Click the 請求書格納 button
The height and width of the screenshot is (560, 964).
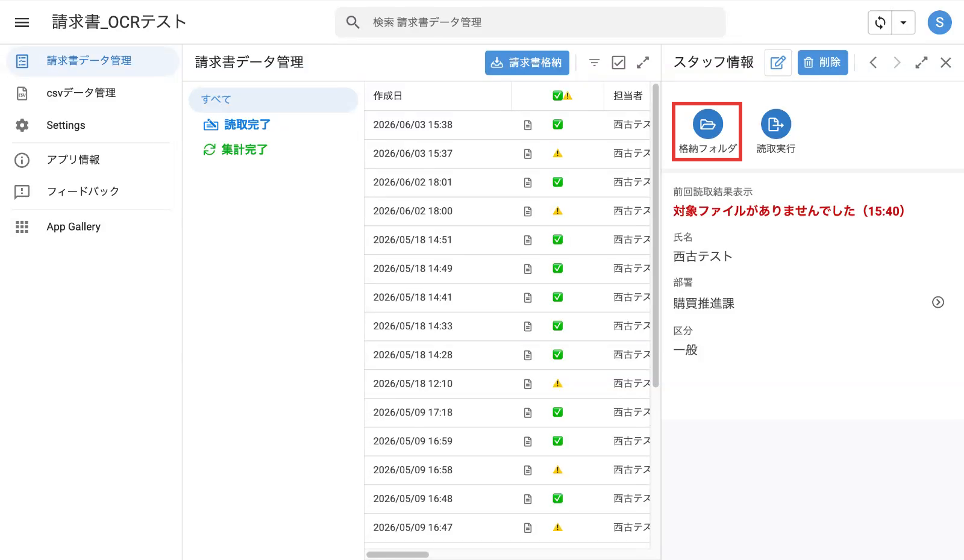527,63
